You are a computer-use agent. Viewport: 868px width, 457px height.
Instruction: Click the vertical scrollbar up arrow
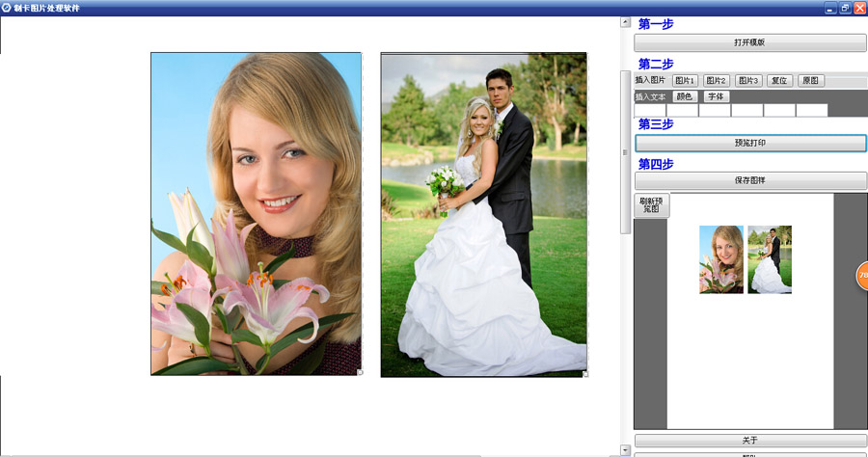tap(626, 23)
